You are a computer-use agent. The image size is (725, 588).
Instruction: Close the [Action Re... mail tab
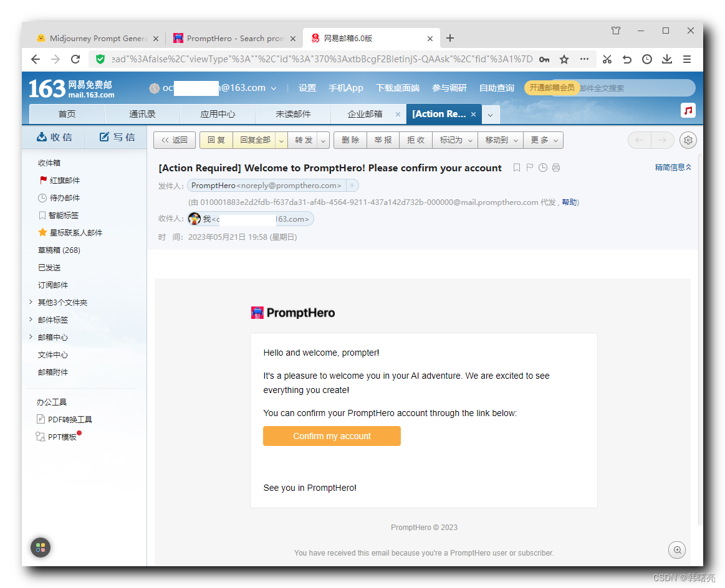pyautogui.click(x=474, y=115)
